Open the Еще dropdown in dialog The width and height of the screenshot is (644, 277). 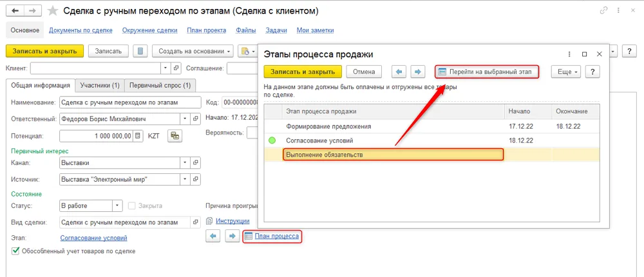coord(566,72)
